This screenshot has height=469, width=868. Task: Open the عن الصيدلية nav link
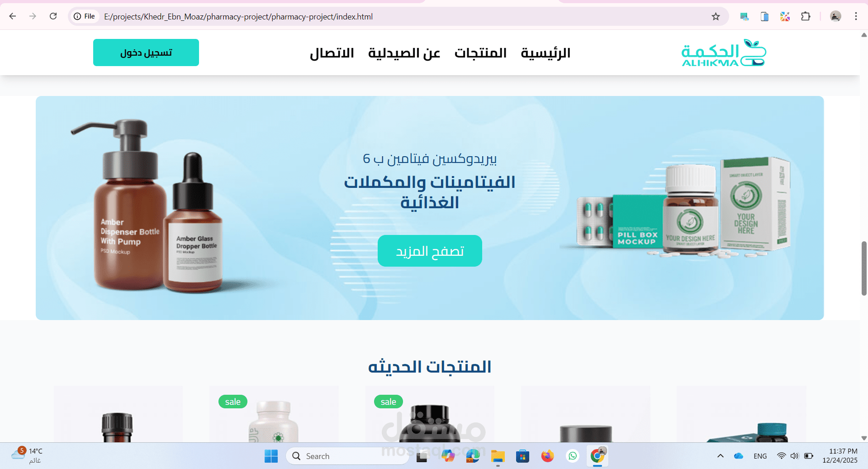pyautogui.click(x=404, y=53)
